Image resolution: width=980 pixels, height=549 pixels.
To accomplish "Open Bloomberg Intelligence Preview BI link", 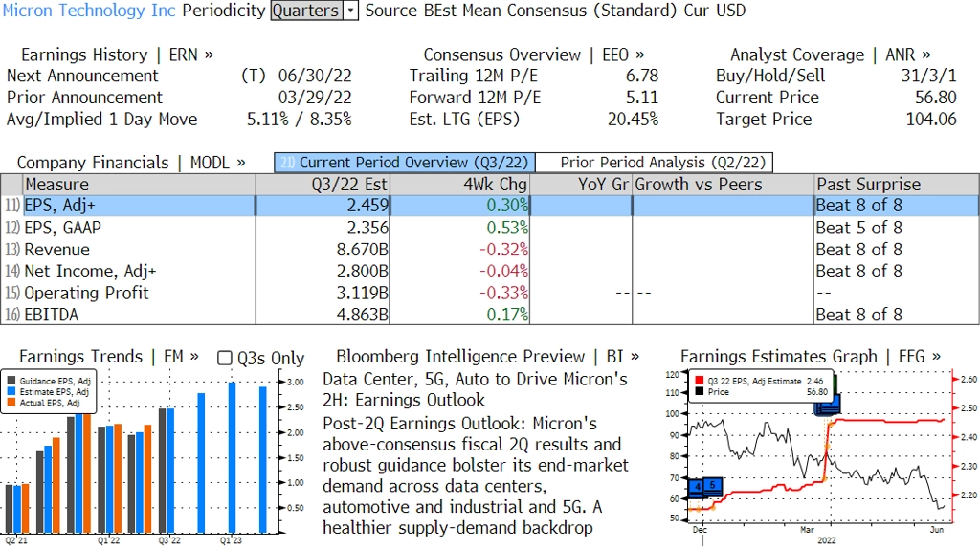I will (487, 357).
